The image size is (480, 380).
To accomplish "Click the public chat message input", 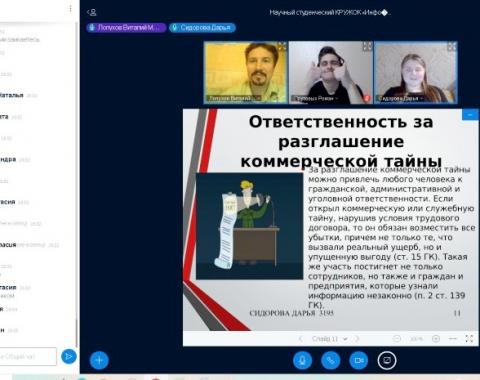I will 28,356.
